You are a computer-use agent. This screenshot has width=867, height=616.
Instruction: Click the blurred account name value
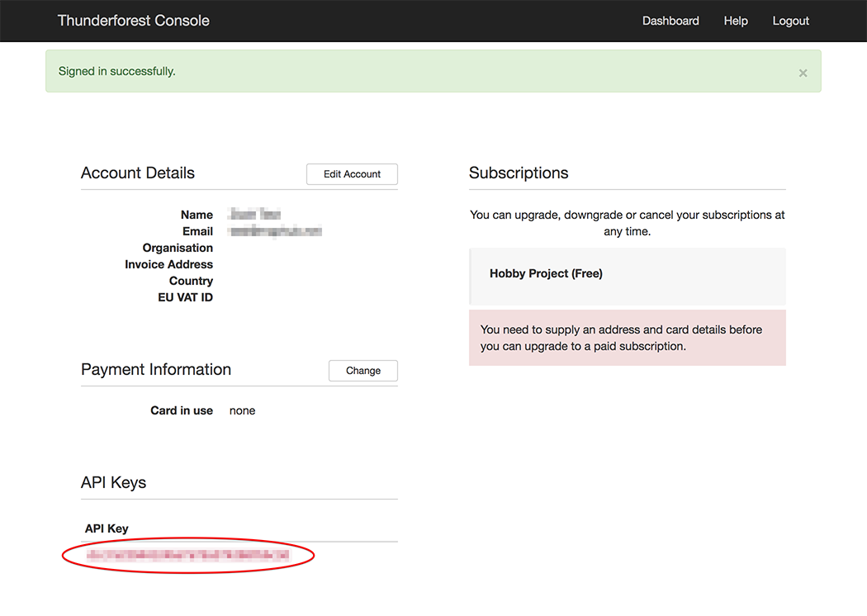(254, 215)
